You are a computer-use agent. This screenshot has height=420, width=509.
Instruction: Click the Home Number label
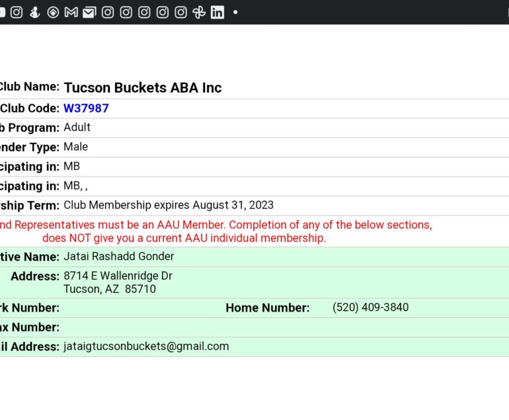(x=268, y=308)
